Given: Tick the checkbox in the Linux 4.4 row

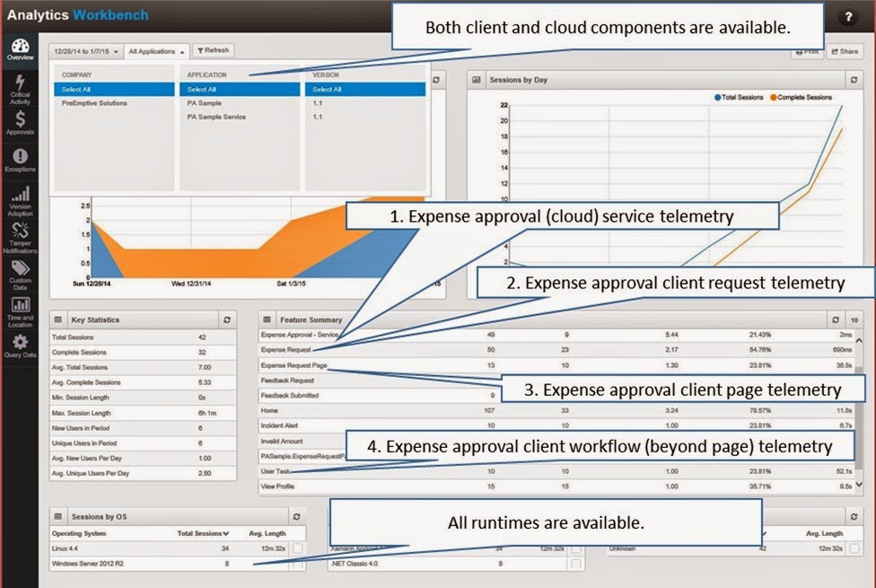Looking at the screenshot, I should pos(298,549).
